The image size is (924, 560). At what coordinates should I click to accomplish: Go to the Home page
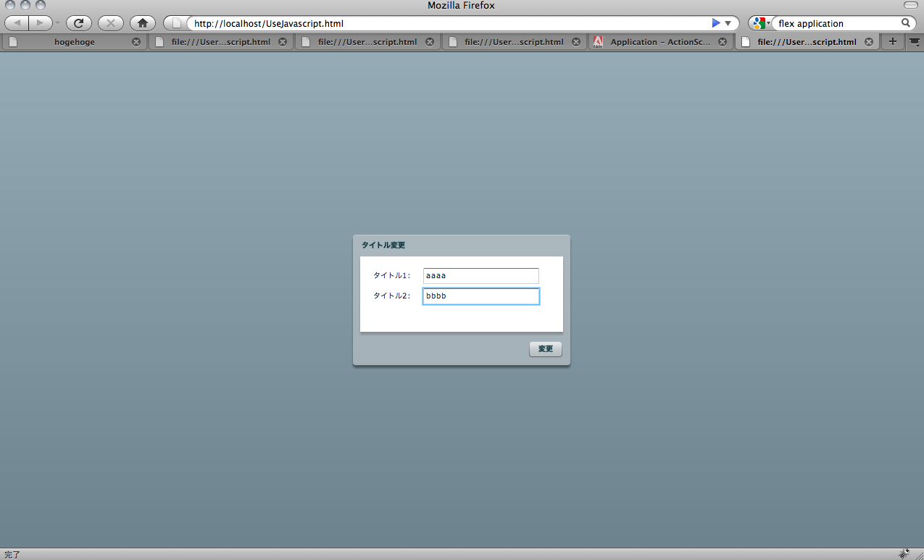tap(143, 23)
